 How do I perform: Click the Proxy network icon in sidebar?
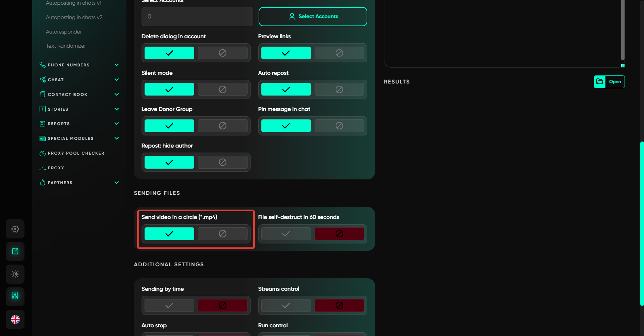(43, 168)
